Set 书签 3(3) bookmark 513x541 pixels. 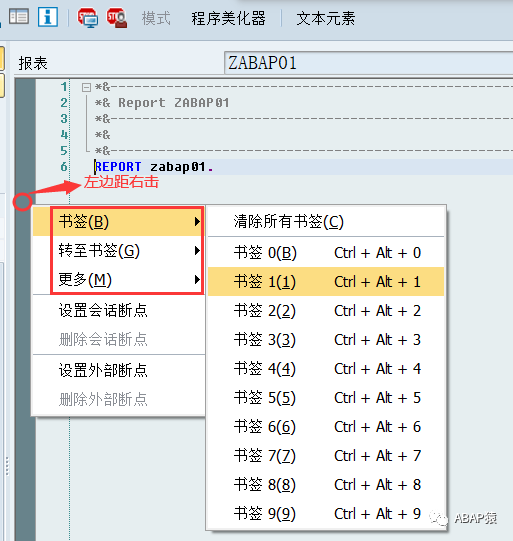coord(326,340)
